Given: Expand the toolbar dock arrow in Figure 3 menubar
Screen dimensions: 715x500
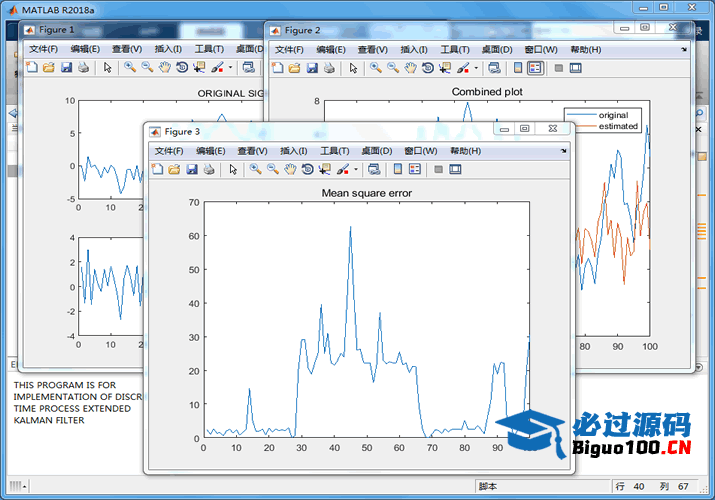Looking at the screenshot, I should click(565, 151).
